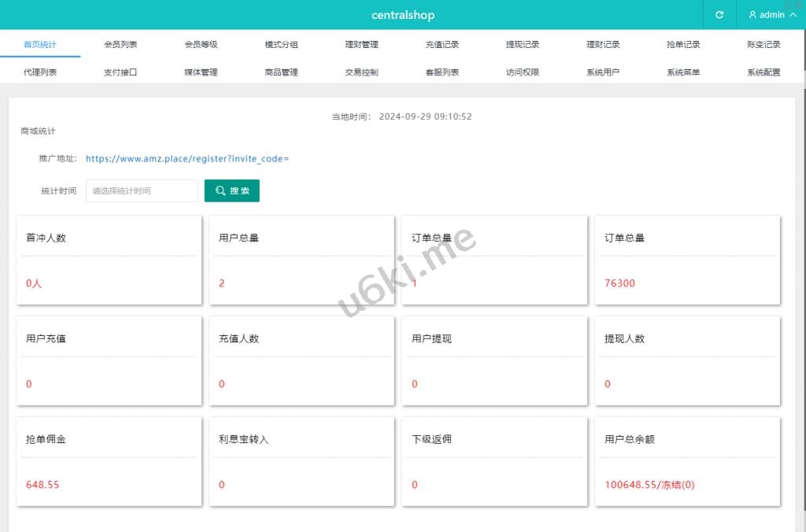Switch to the 系统配置 tab
This screenshot has width=806, height=532.
coord(763,72)
